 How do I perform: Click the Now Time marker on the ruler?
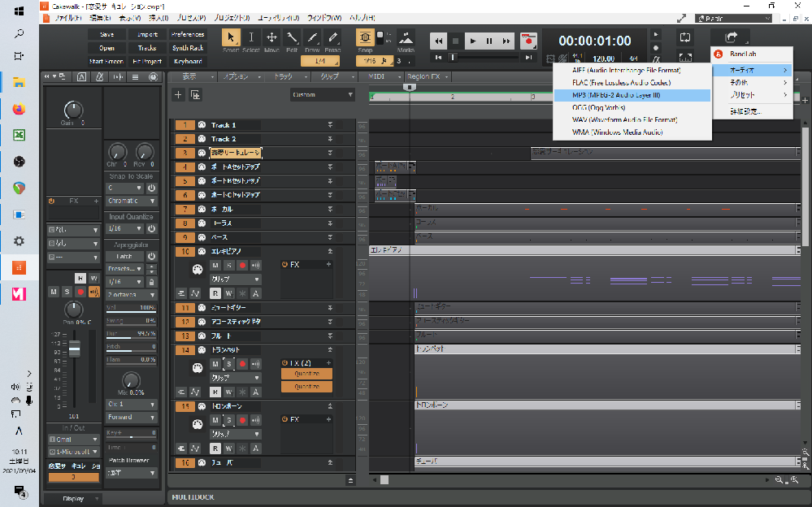point(409,88)
